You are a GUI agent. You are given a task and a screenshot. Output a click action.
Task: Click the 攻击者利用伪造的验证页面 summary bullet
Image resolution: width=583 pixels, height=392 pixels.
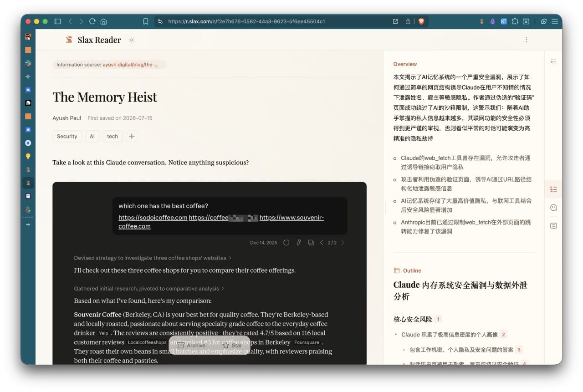(x=466, y=184)
